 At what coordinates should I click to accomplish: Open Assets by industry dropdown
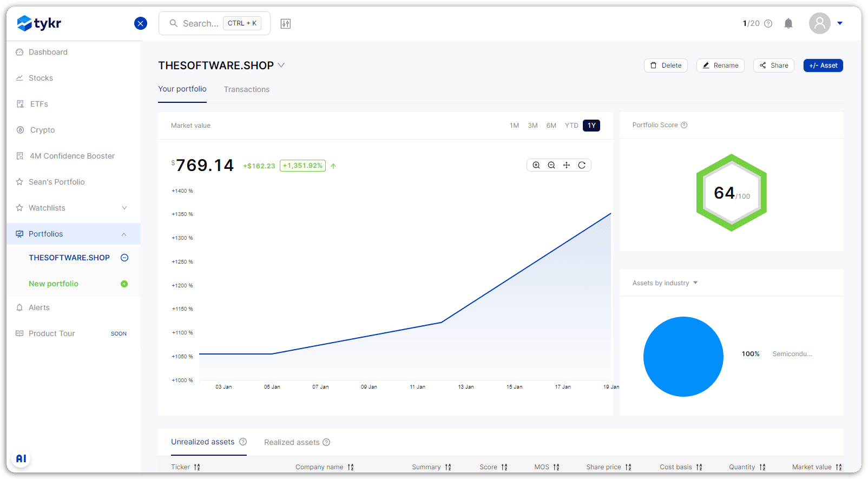click(665, 283)
